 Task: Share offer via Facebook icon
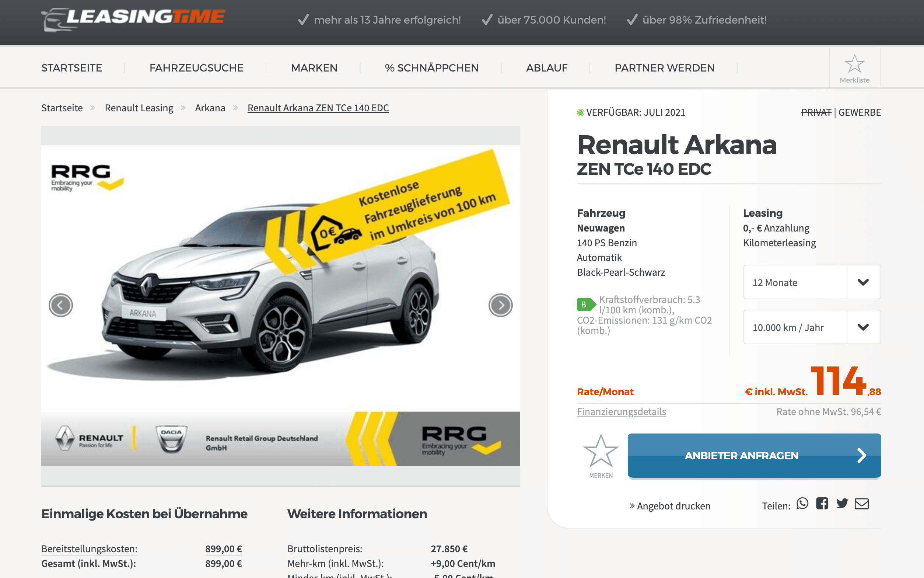coord(822,504)
